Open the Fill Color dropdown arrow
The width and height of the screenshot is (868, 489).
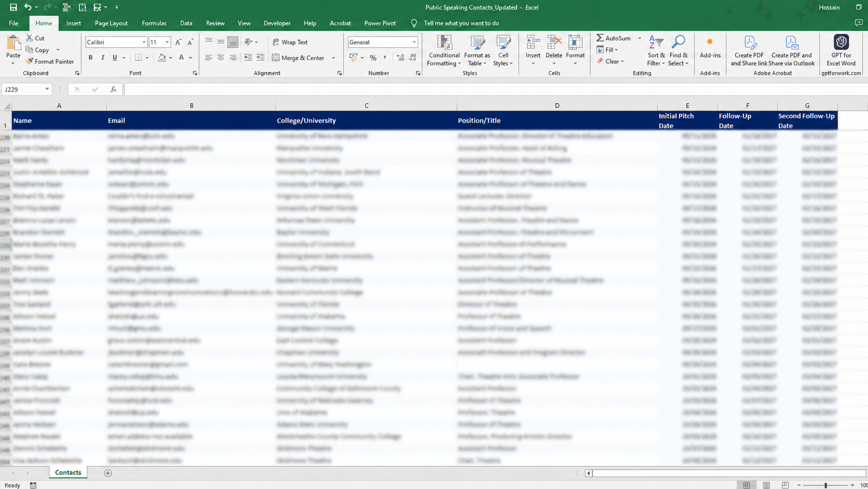tap(170, 58)
